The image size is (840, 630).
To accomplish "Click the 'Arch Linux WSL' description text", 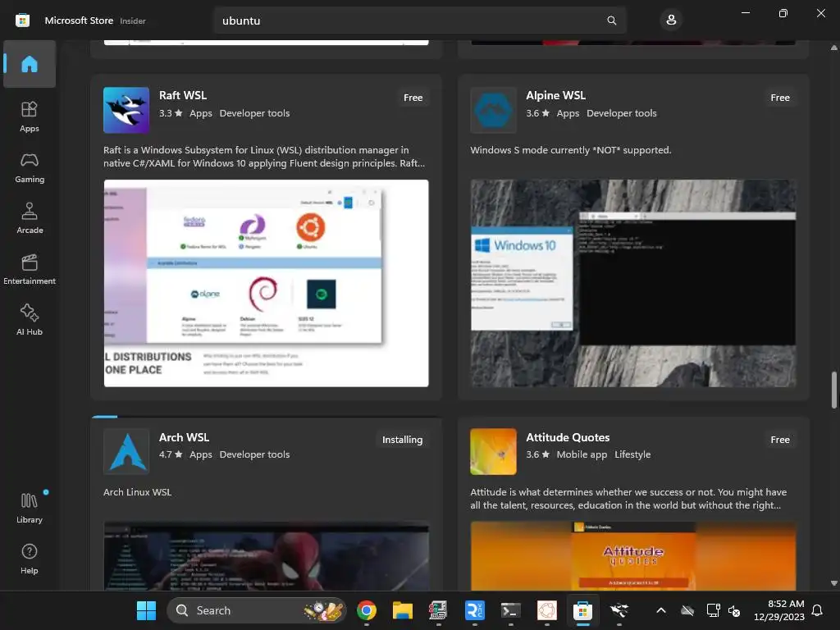I will click(137, 492).
